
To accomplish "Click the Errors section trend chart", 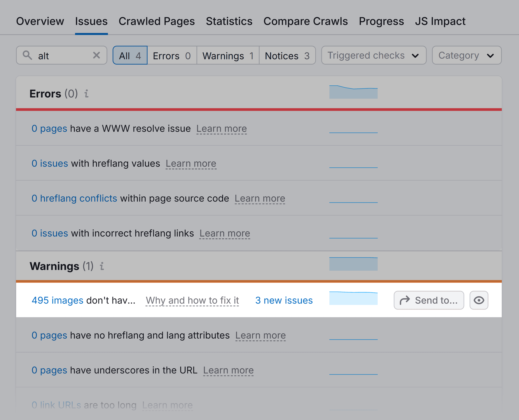I will tap(353, 92).
